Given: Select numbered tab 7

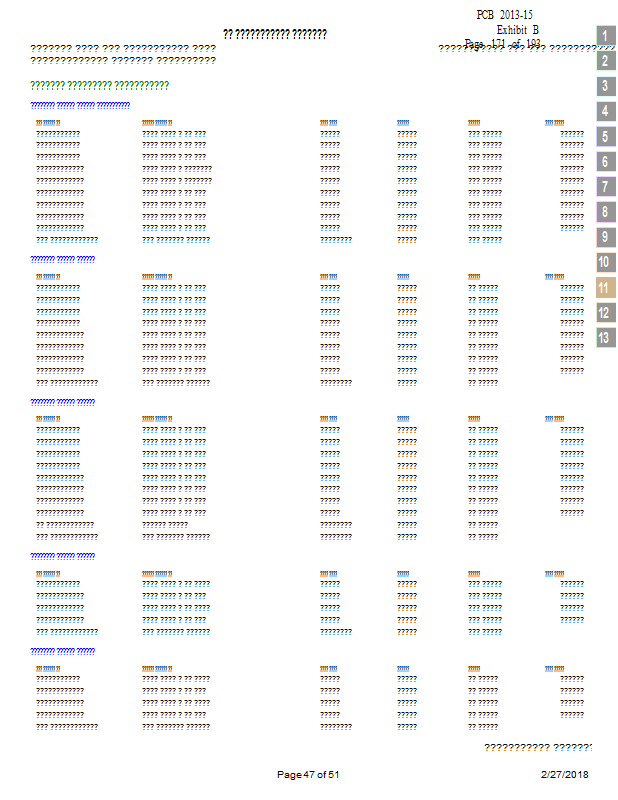Looking at the screenshot, I should [x=606, y=187].
